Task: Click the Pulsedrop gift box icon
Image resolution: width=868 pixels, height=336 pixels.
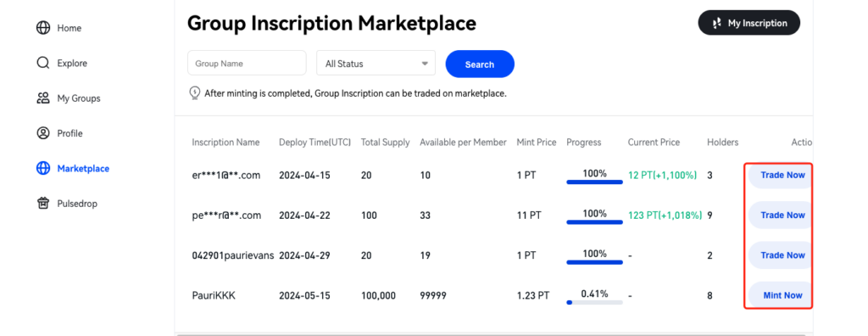Action: coord(43,204)
